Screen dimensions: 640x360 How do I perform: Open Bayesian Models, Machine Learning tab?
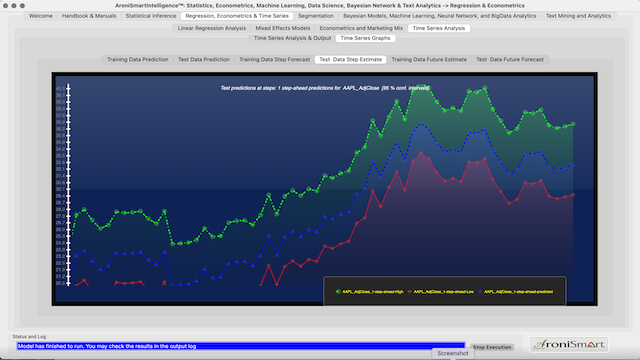click(440, 16)
